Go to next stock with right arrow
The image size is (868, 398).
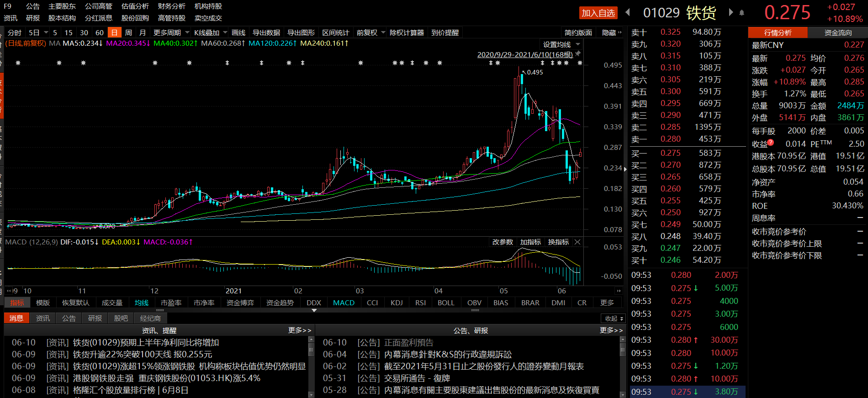[730, 12]
